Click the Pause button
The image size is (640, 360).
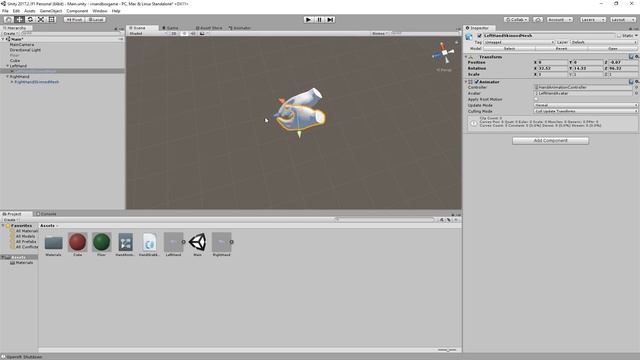coord(320,20)
